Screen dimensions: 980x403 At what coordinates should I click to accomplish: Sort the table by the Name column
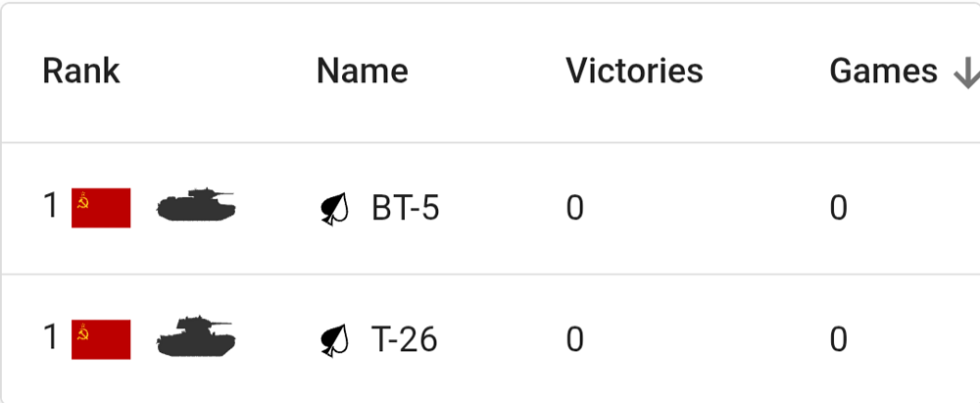pos(362,71)
